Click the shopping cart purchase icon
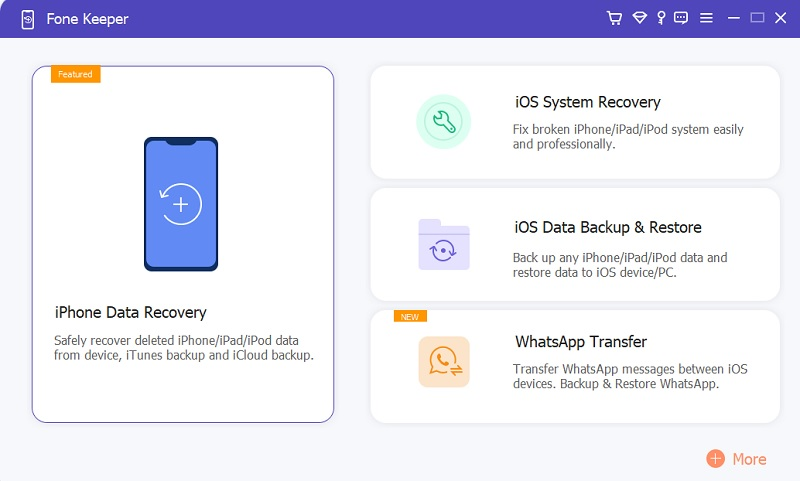Viewport: 800px width, 481px height. 615,18
